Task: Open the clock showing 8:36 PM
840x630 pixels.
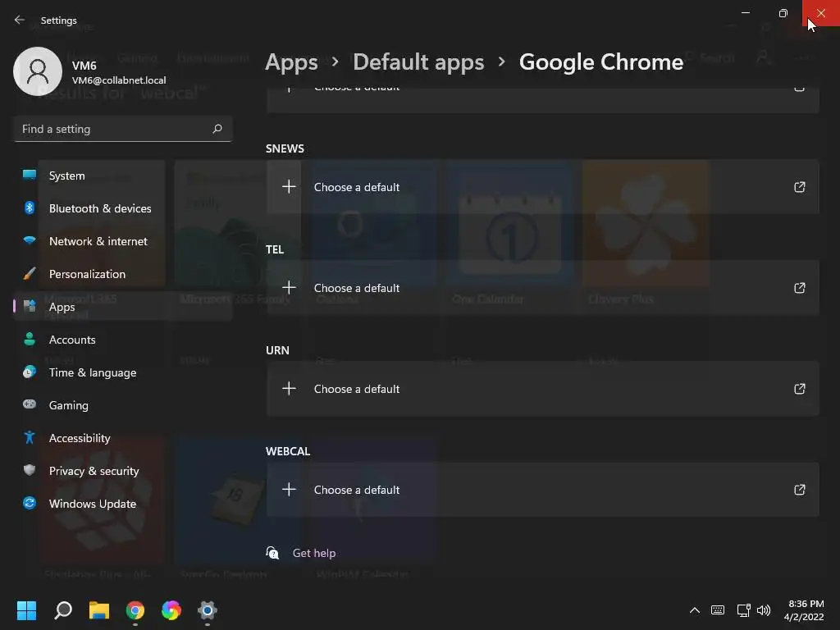Action: pos(804,610)
